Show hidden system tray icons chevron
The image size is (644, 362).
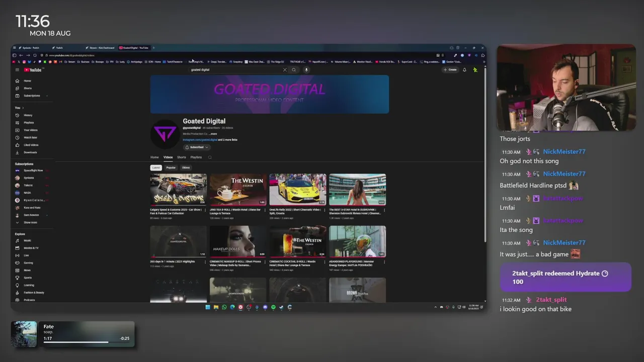pos(436,307)
